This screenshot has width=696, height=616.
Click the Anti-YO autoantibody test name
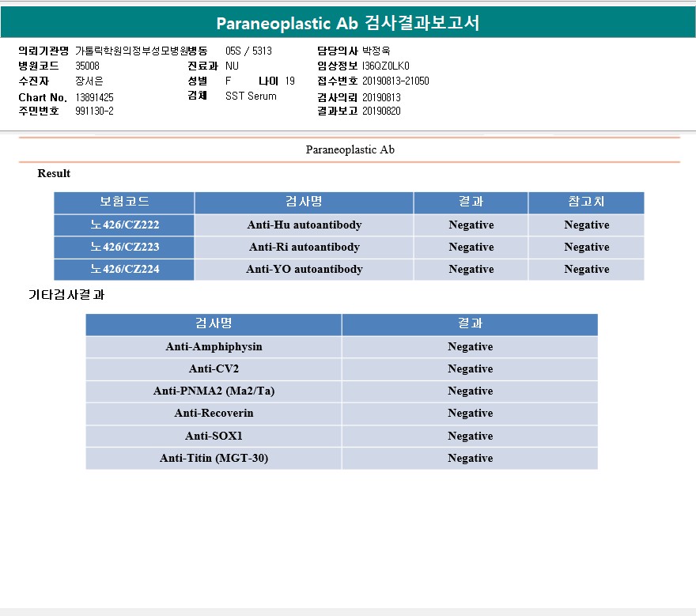[x=304, y=270]
